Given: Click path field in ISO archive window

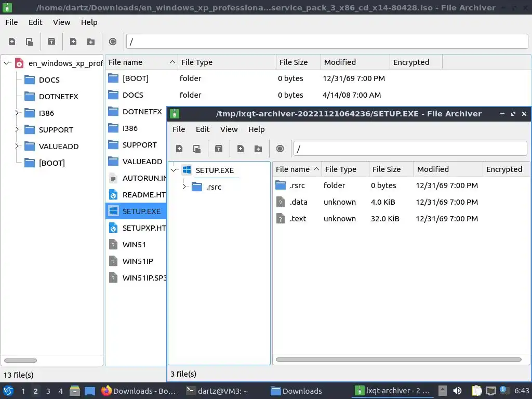Looking at the screenshot, I should 327,42.
